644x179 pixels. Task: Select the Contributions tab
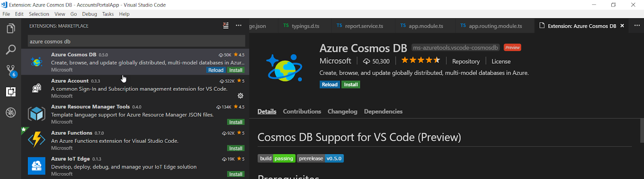point(302,111)
